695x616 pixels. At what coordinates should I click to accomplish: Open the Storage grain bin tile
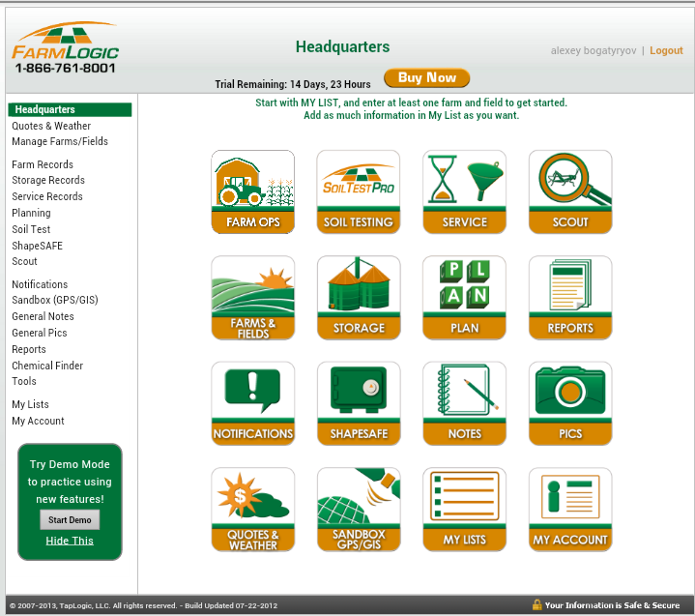[359, 298]
